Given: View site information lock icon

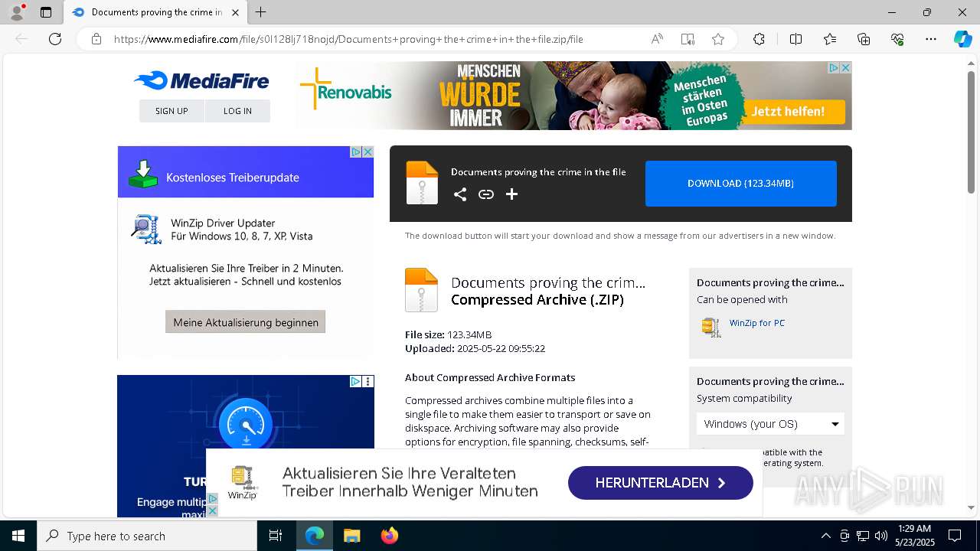Looking at the screenshot, I should (96, 39).
